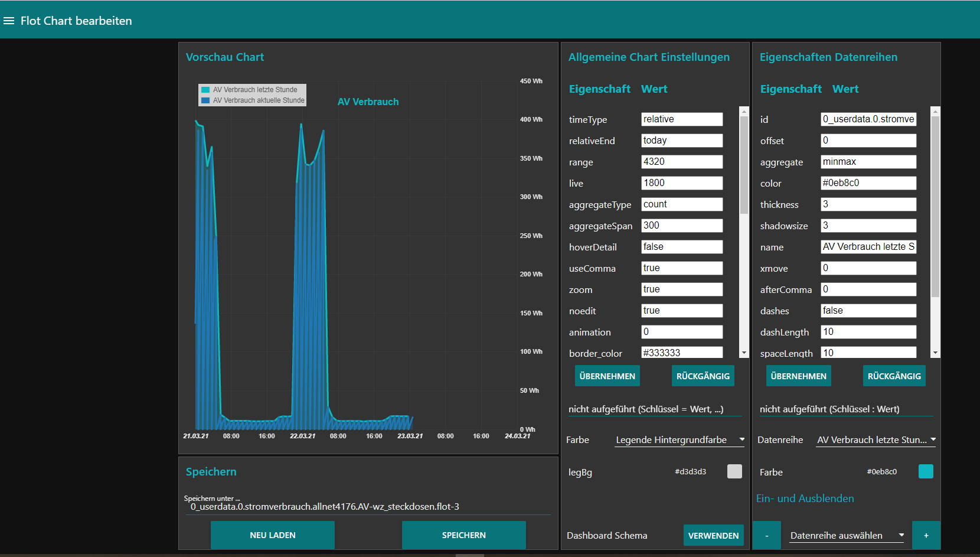Edit the Speichern unter path field

(x=368, y=507)
